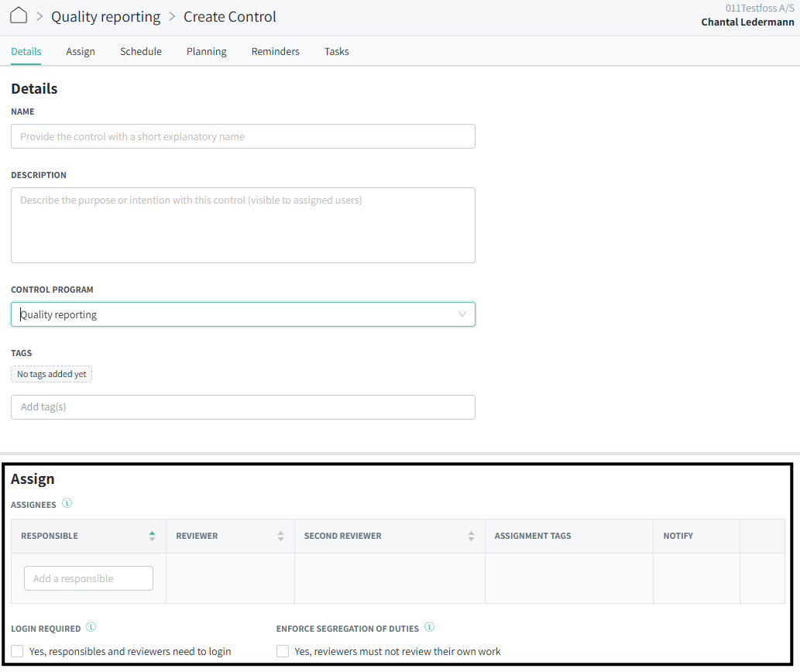Enable login required for responsibles and reviewers
This screenshot has width=800, height=672.
point(18,651)
